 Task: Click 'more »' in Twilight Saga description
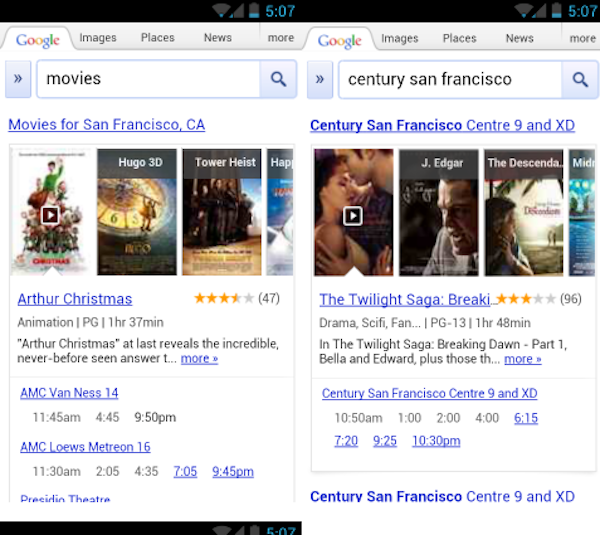pos(523,359)
